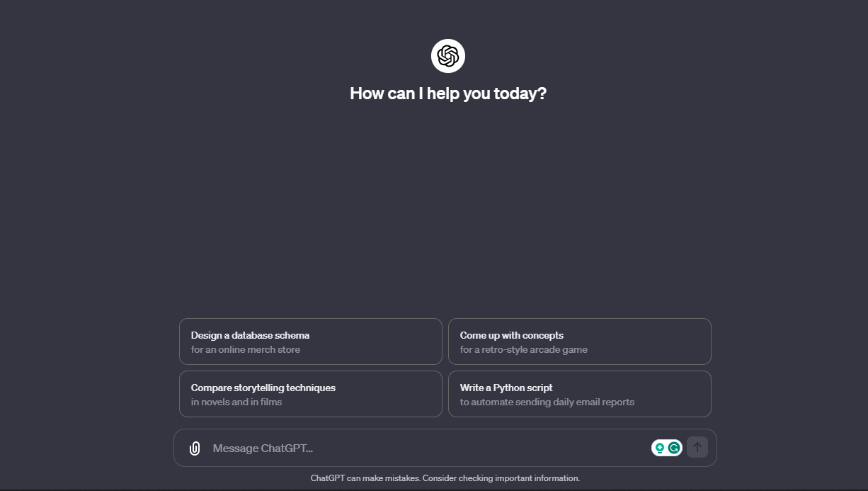Image resolution: width=868 pixels, height=491 pixels.
Task: Click the send message arrow button
Action: [697, 447]
